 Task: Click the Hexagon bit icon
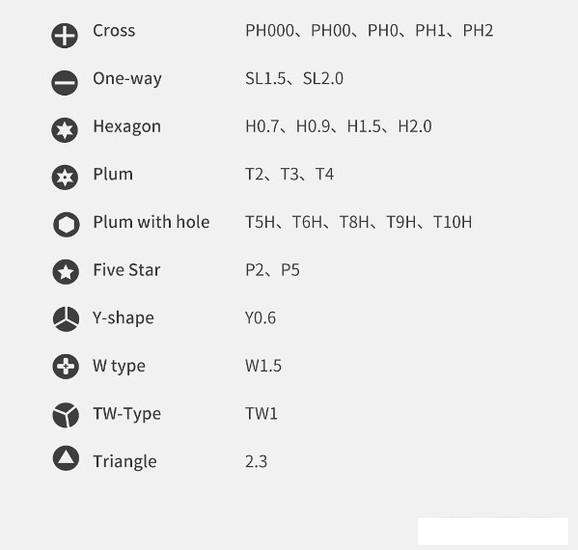[x=65, y=130]
